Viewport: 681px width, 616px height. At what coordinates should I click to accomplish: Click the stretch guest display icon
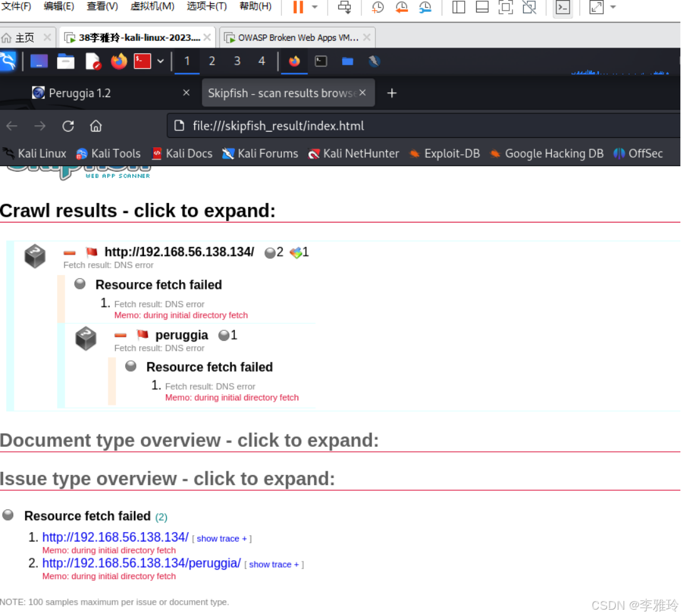tap(596, 7)
